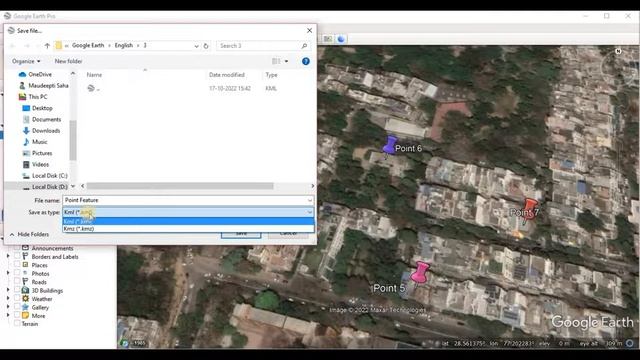
Task: Enable the Roads layer checkbox
Action: click(17, 282)
